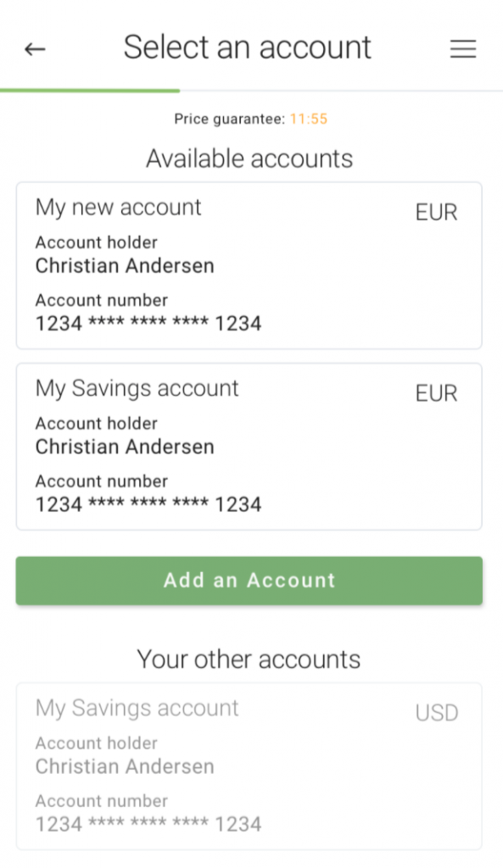Click account holder name in My new account
The height and width of the screenshot is (868, 503).
click(125, 265)
